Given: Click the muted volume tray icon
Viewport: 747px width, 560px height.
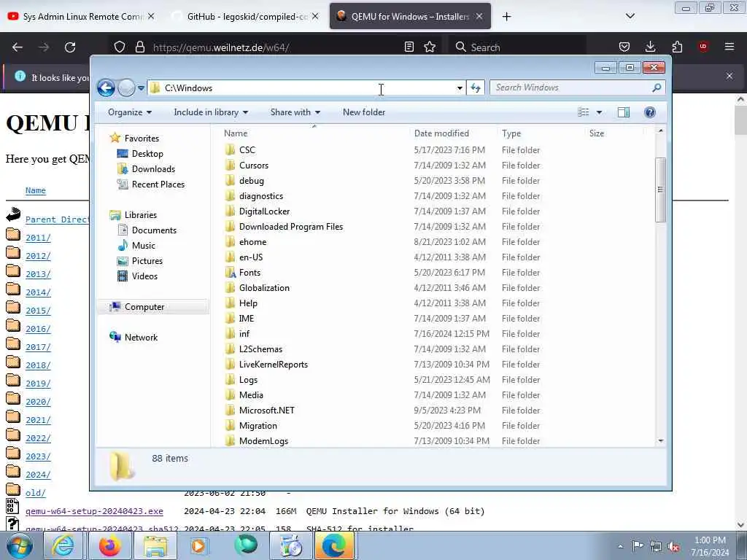Looking at the screenshot, I should [x=673, y=547].
